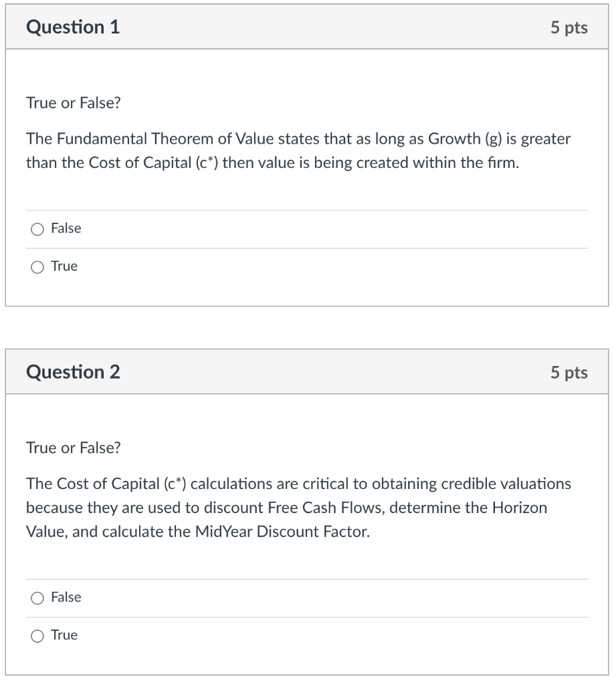The image size is (616, 685).
Task: Click the Question 1 prompt about Fundamental Theorem
Action: click(x=298, y=151)
